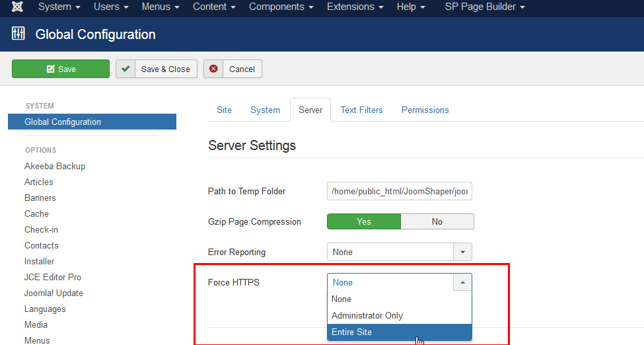Viewport: 644px width, 345px height.
Task: Switch to the Permissions tab
Action: (425, 110)
